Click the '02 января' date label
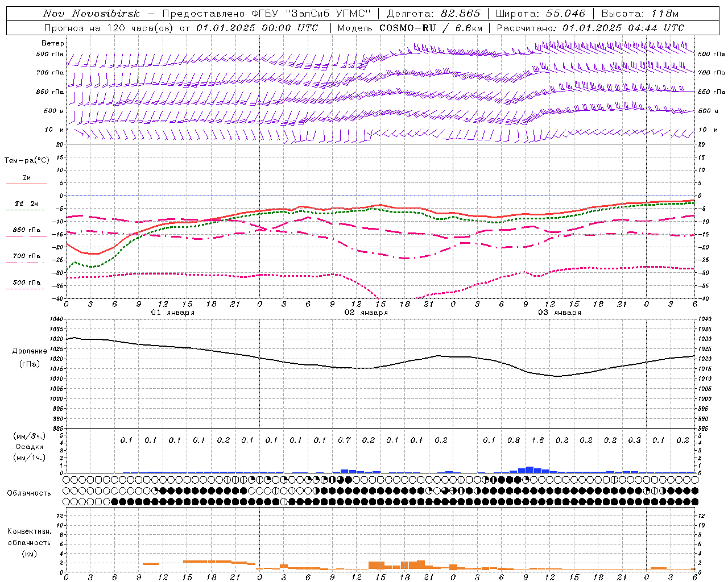The image size is (728, 582). (366, 313)
